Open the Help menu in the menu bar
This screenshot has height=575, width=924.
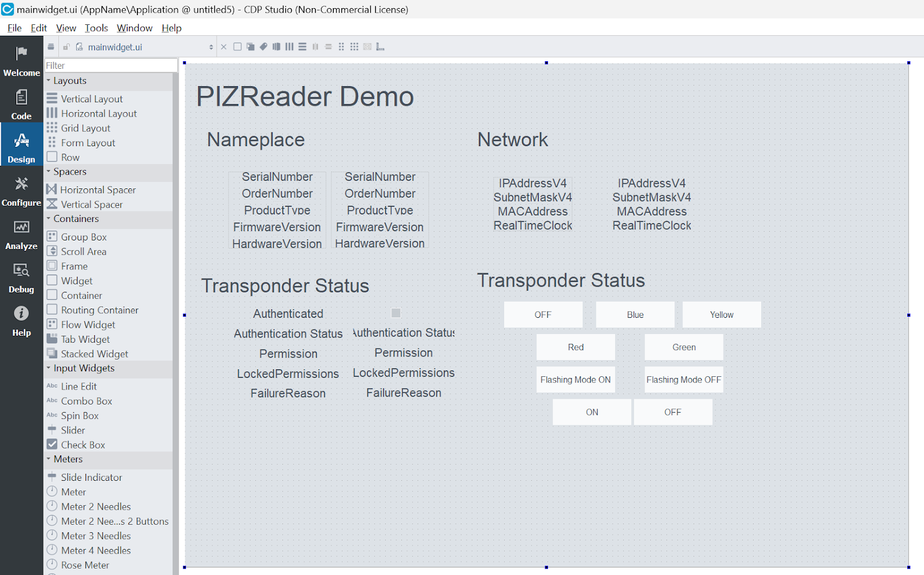click(x=172, y=28)
